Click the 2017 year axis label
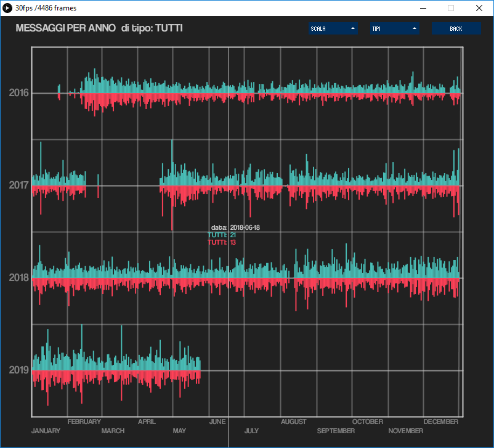The image size is (494, 448). [18, 185]
